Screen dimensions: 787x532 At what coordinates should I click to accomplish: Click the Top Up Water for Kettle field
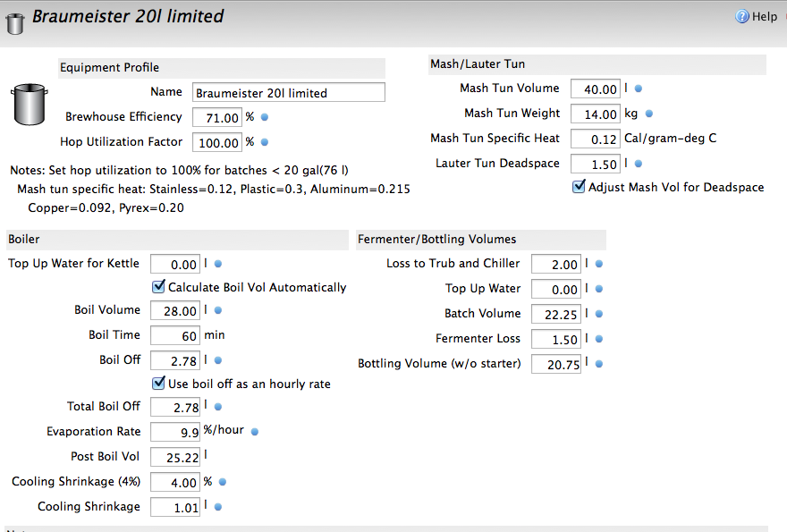tap(175, 264)
